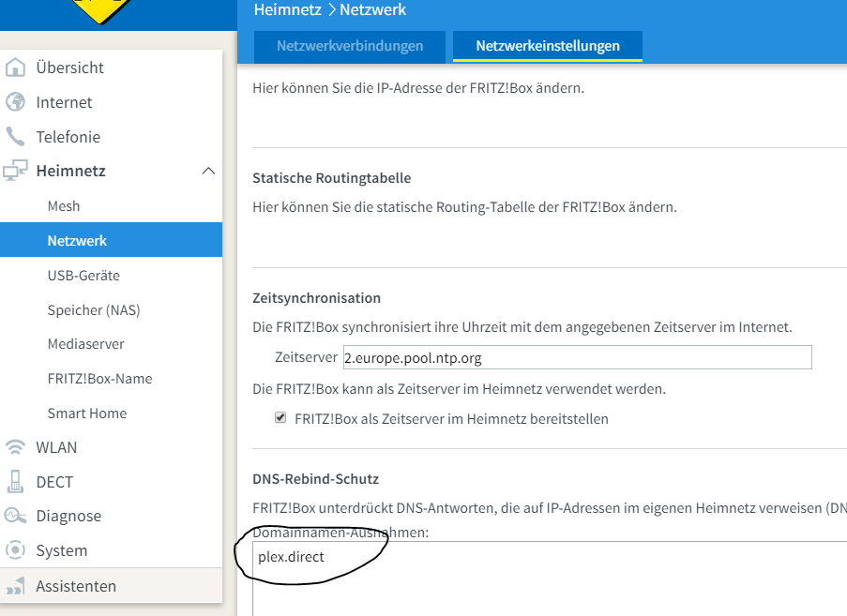The width and height of the screenshot is (847, 616).
Task: Collapse the Heimnetz menu chevron
Action: click(208, 172)
